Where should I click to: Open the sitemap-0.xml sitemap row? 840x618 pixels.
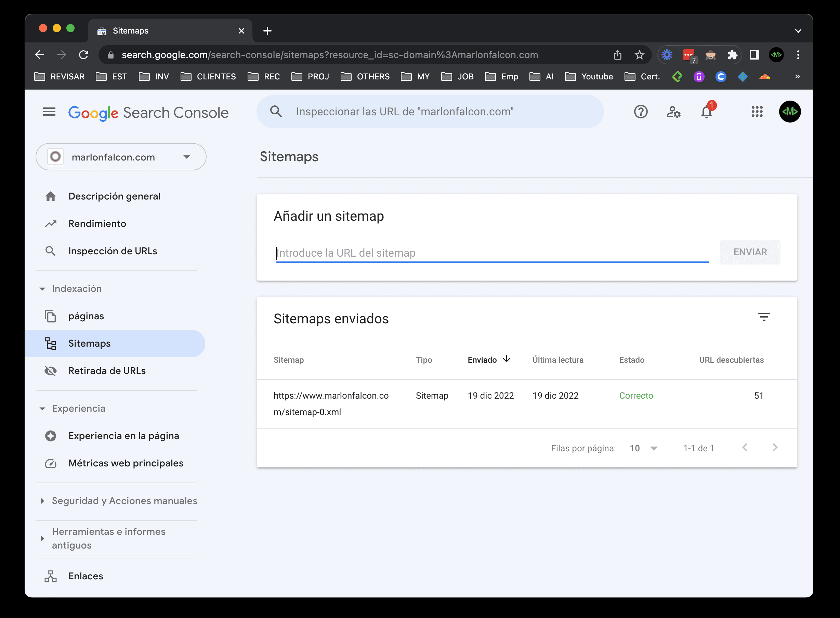tap(527, 404)
